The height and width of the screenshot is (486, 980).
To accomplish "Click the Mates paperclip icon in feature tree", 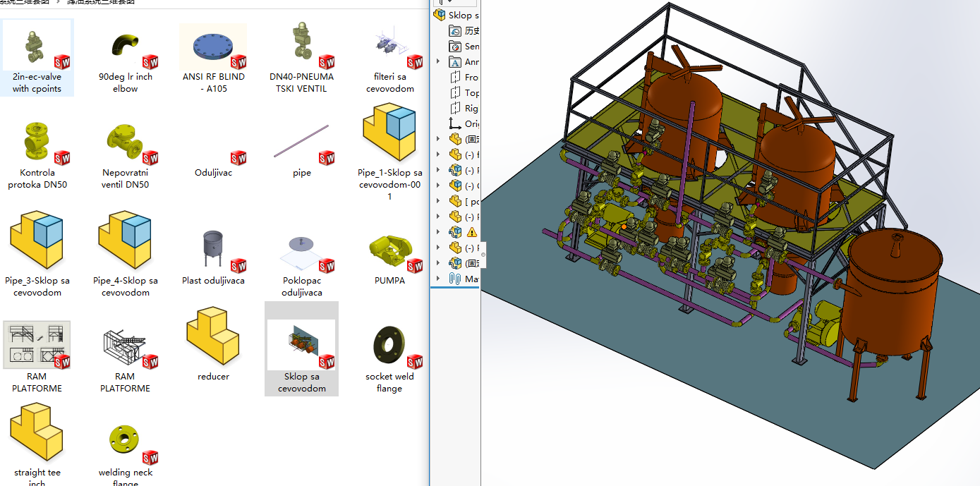I will 455,279.
